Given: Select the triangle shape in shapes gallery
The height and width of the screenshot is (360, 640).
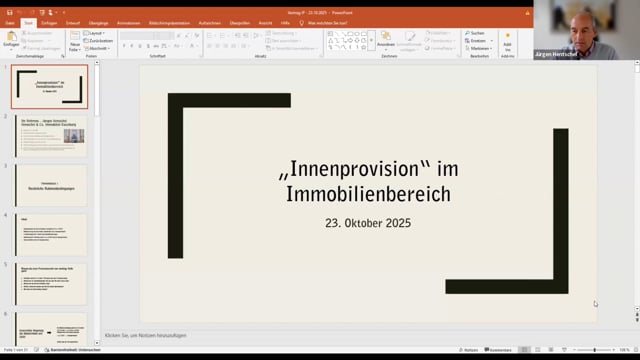Looking at the screenshot, I should pos(331,41).
